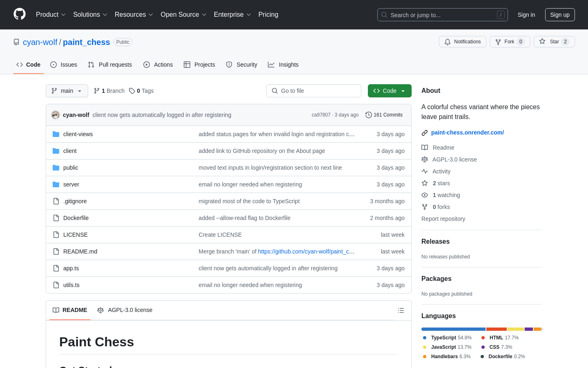Screen dimensions: 588x368
Task: Select the README tab in file viewer
Action: pyautogui.click(x=70, y=310)
